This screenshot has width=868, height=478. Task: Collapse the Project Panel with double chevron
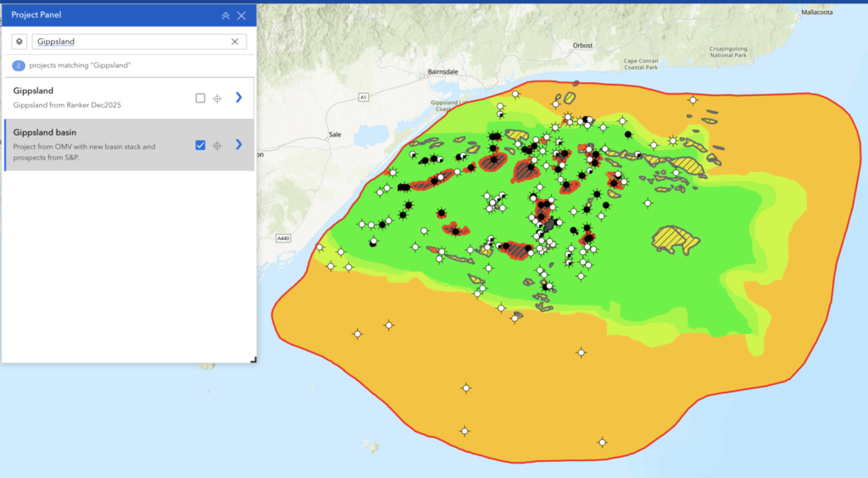click(225, 15)
